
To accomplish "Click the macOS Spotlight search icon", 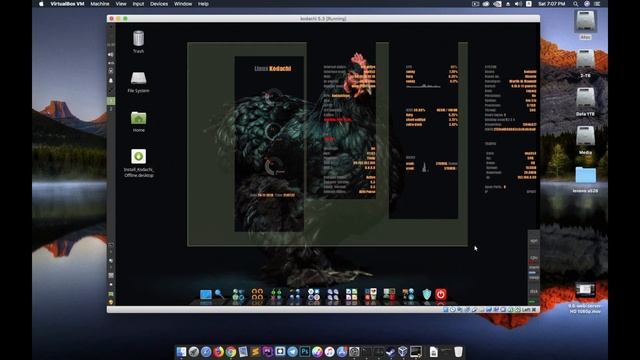I will [576, 4].
